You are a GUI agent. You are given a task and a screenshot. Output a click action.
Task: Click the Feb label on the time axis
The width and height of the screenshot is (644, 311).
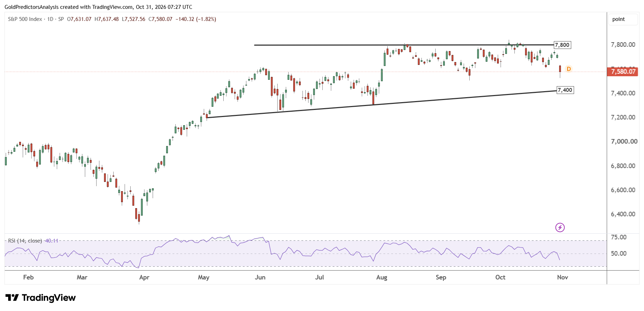click(28, 277)
